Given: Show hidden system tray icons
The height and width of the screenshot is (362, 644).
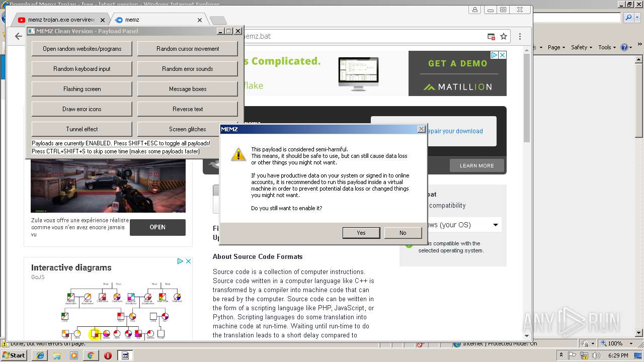Looking at the screenshot, I should tap(561, 355).
